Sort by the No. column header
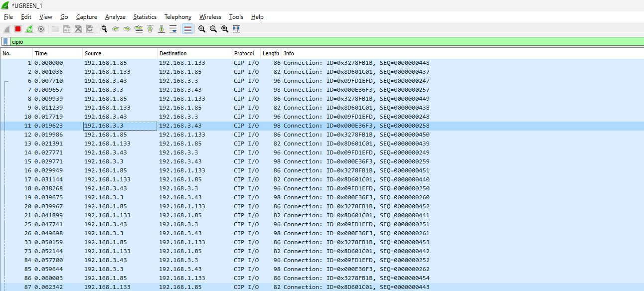Viewport: 644px width, 291px height. point(16,53)
